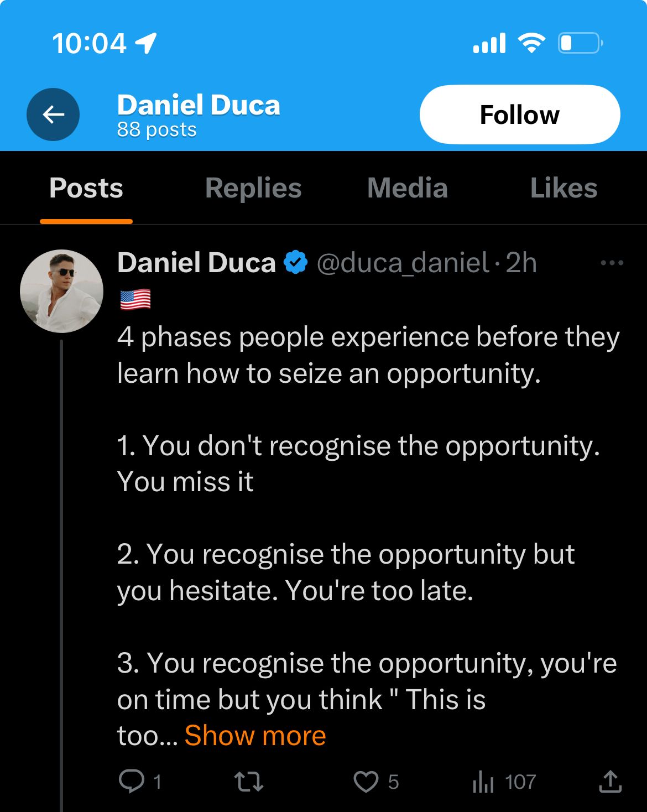Like the post with the heart icon
The image size is (647, 812).
point(366,782)
